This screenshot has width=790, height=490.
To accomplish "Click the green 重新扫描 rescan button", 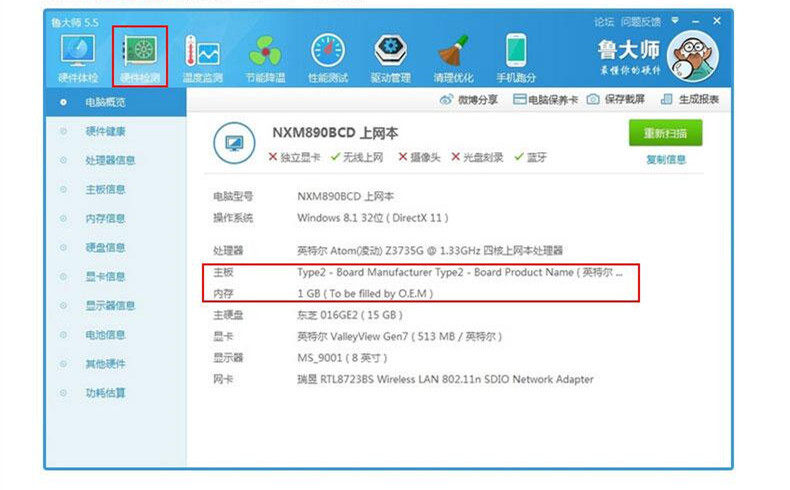I will (x=666, y=133).
